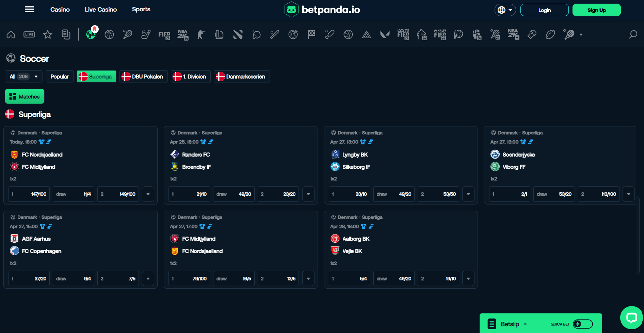Screen dimensions: 644x333
Task: Select the Volleyball sport icon
Action: click(348, 34)
